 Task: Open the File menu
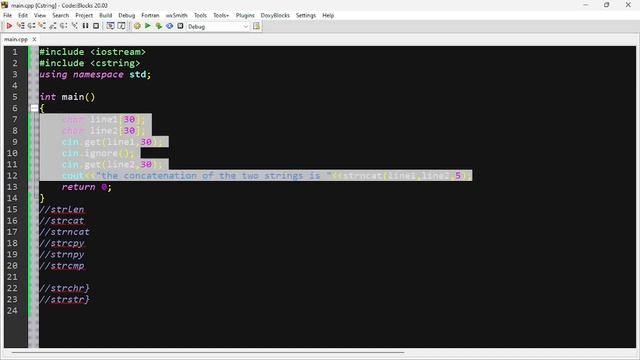tap(7, 15)
